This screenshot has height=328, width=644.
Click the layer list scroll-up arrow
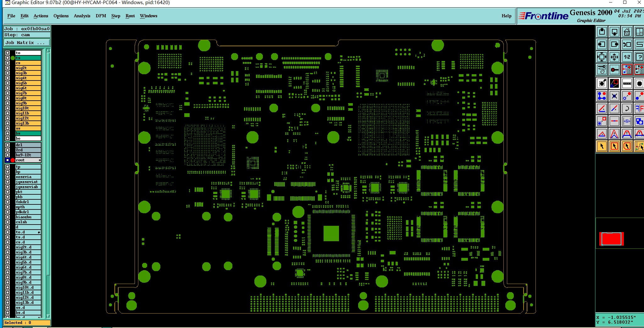(x=48, y=51)
